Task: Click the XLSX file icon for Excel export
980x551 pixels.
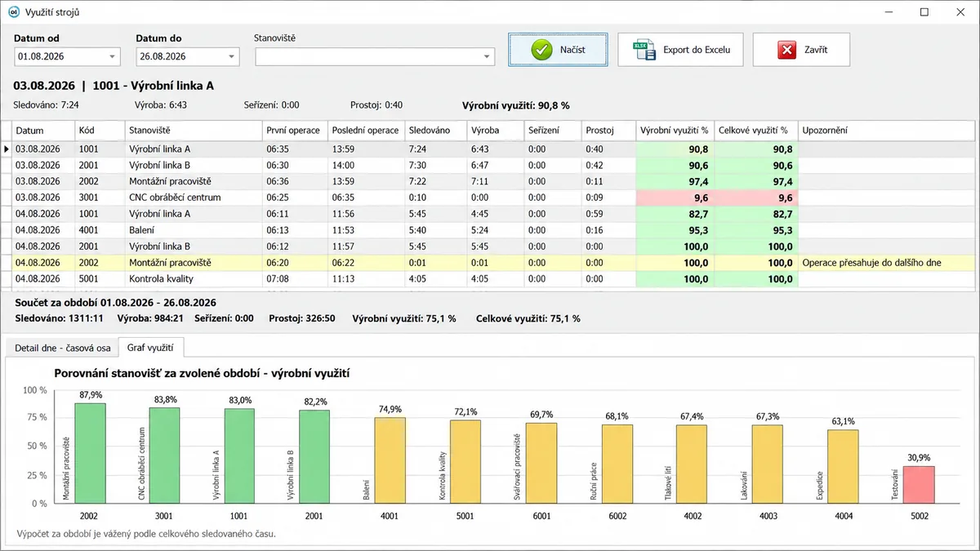Action: (x=645, y=50)
